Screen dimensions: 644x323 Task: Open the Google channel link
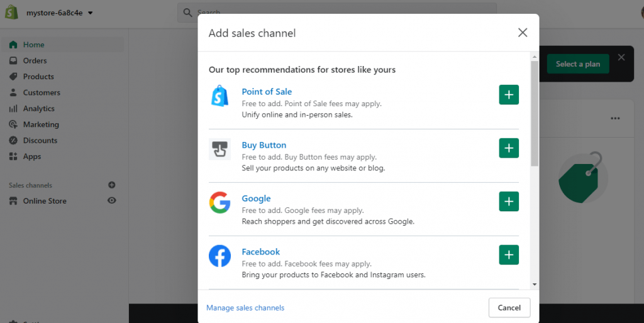click(x=256, y=198)
